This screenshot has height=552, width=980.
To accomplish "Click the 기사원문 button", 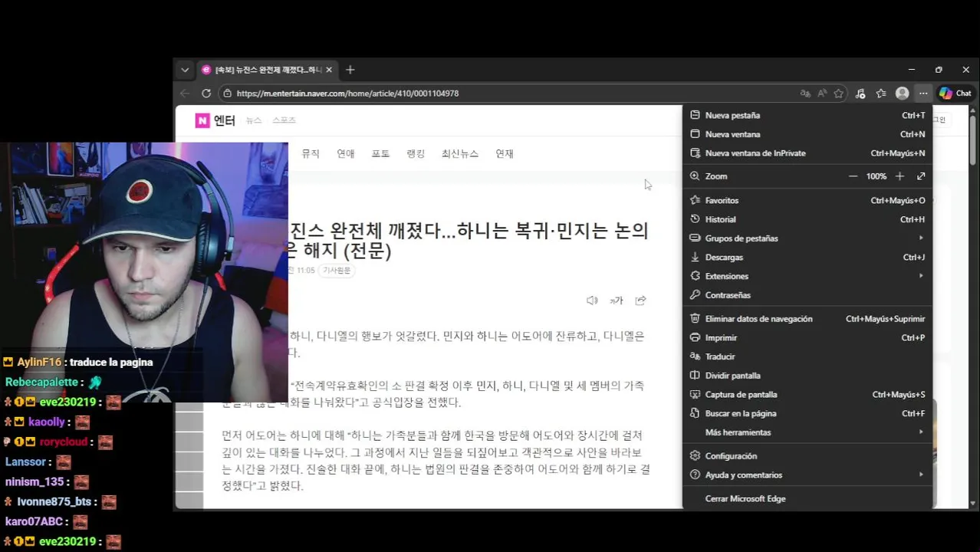I will pyautogui.click(x=337, y=271).
